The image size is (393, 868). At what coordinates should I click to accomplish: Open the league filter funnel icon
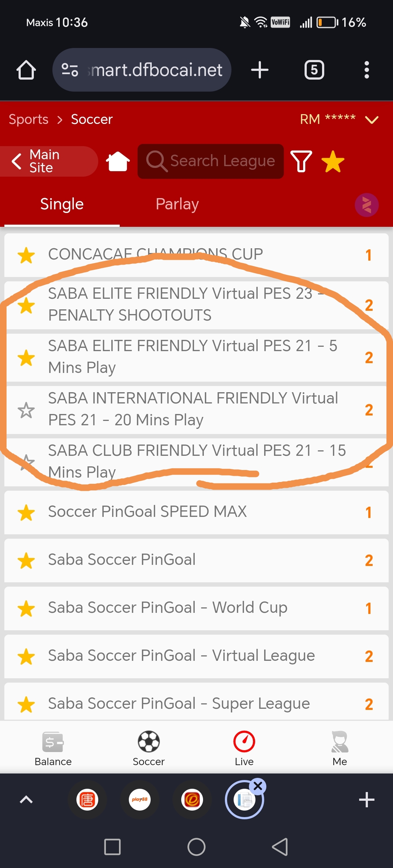(301, 161)
